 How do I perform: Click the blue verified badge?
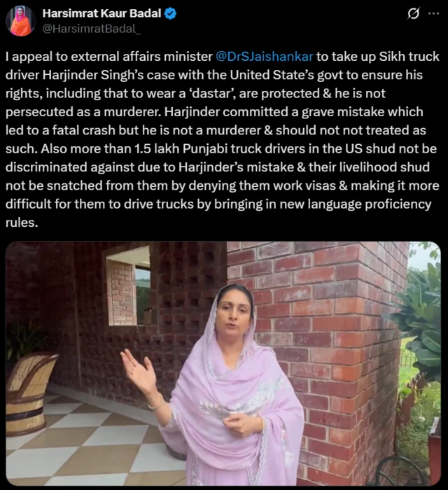coord(170,14)
